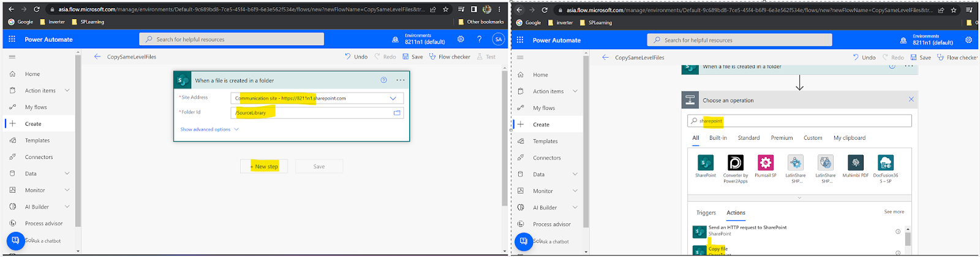Image resolution: width=980 pixels, height=257 pixels.
Task: Expand Action items chevron in left window
Action: [x=67, y=90]
